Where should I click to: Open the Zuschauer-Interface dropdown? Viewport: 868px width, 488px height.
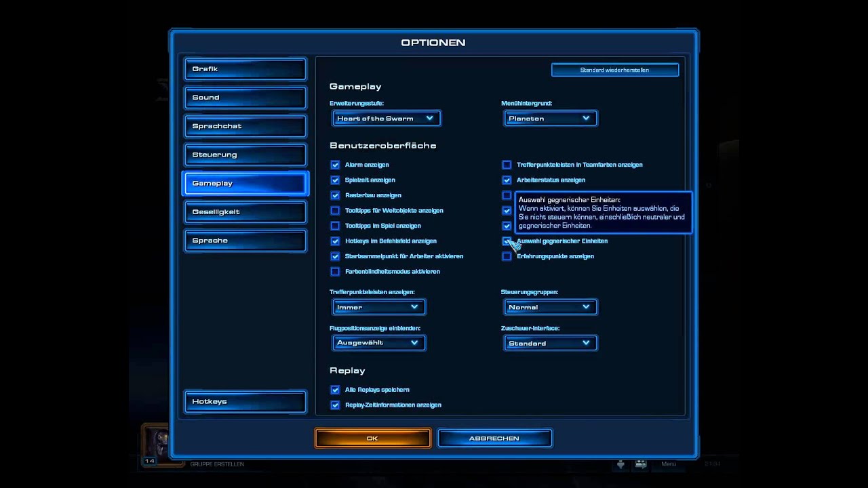pos(551,343)
